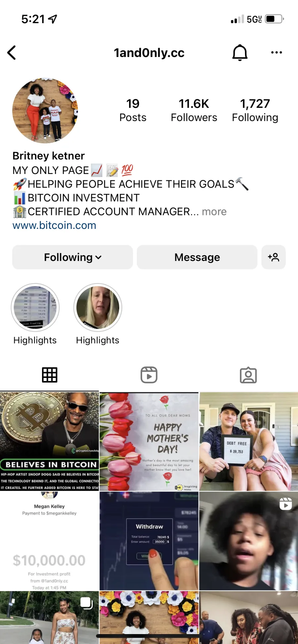View the 11.6K Followers list
Image resolution: width=298 pixels, height=644 pixels.
pos(194,110)
